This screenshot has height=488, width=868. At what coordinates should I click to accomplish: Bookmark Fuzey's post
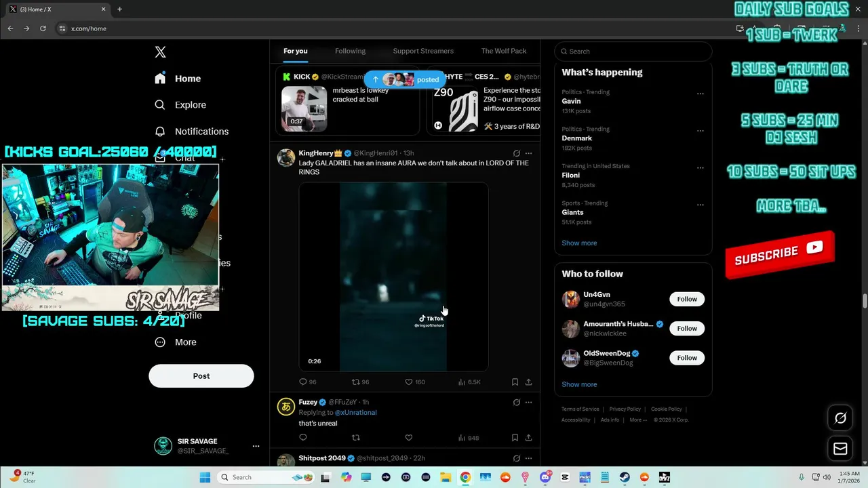pos(515,438)
